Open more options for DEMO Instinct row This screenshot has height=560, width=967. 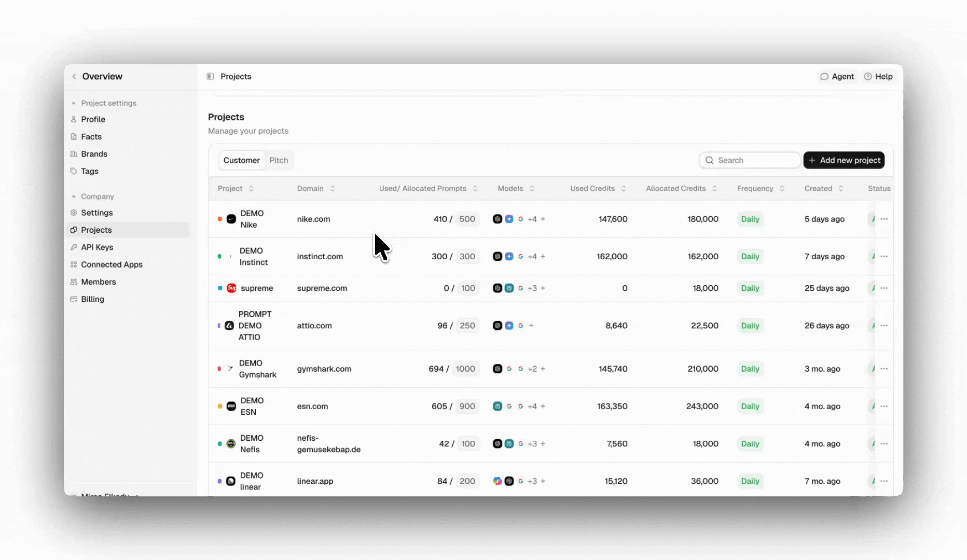[884, 256]
